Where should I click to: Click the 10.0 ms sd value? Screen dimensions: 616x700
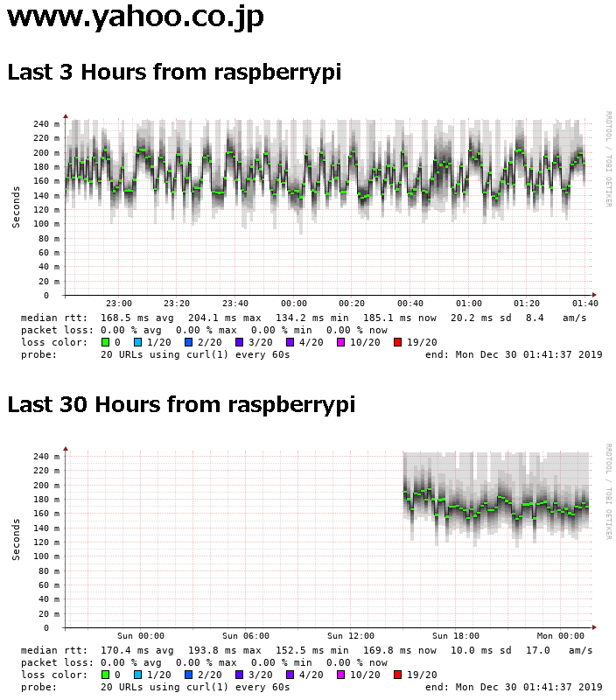pos(480,650)
